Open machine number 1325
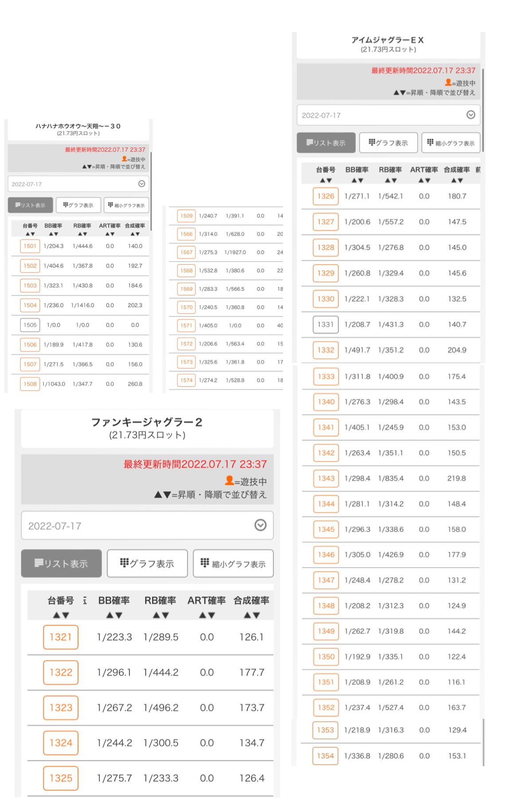This screenshot has height=798, width=532. click(61, 778)
